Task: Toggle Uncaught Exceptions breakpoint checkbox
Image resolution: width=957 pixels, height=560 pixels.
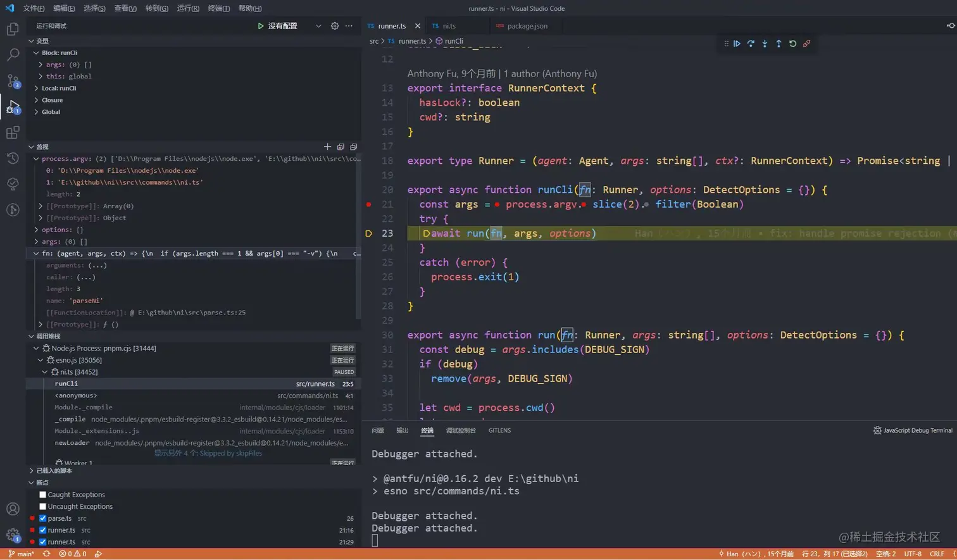Action: [x=42, y=506]
